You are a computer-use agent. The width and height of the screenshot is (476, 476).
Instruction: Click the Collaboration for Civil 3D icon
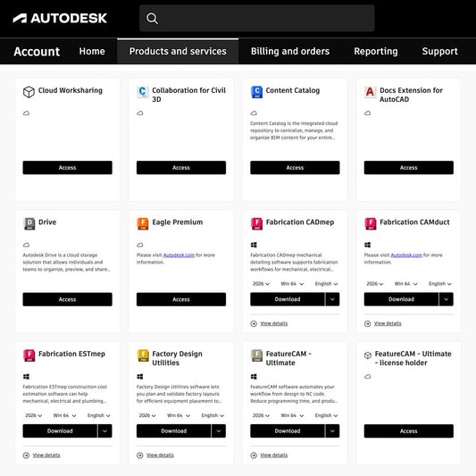[142, 92]
